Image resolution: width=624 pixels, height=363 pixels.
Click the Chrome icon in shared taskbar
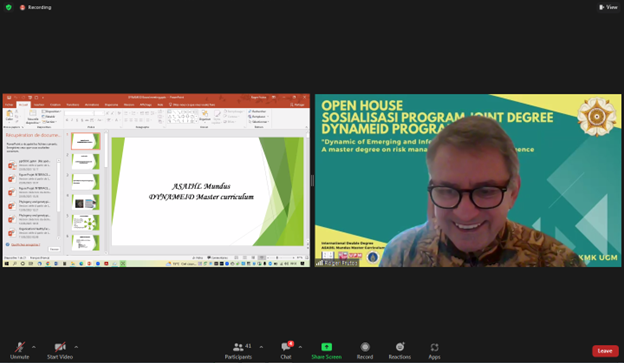coord(48,263)
